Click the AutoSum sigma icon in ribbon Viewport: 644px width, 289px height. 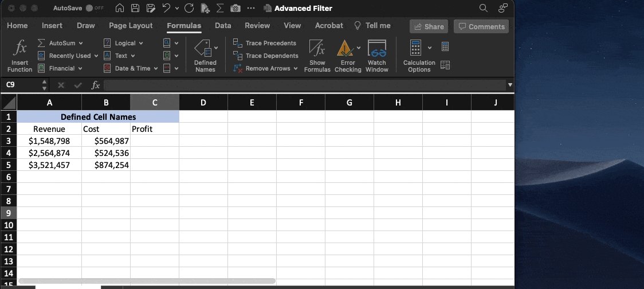(41, 43)
